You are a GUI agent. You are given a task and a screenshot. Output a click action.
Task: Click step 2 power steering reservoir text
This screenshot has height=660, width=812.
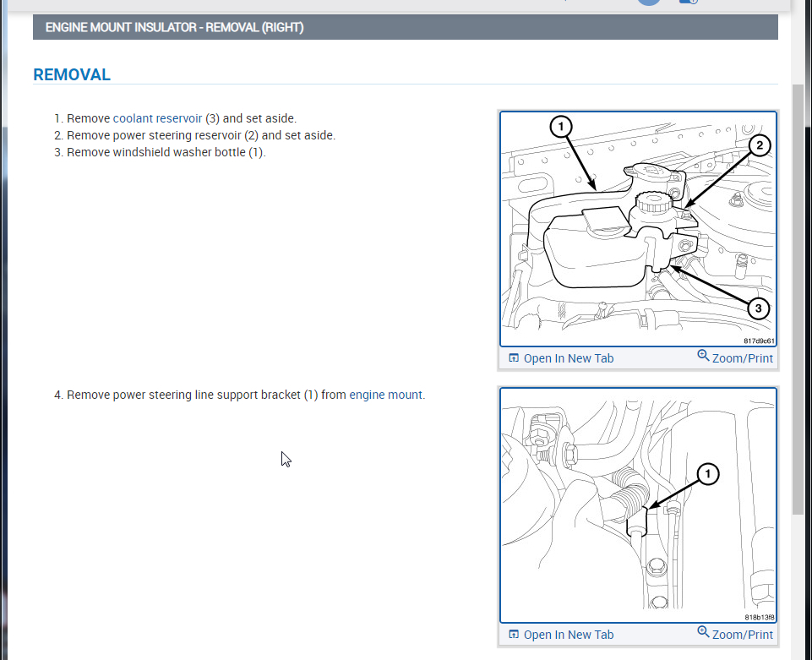click(x=201, y=136)
